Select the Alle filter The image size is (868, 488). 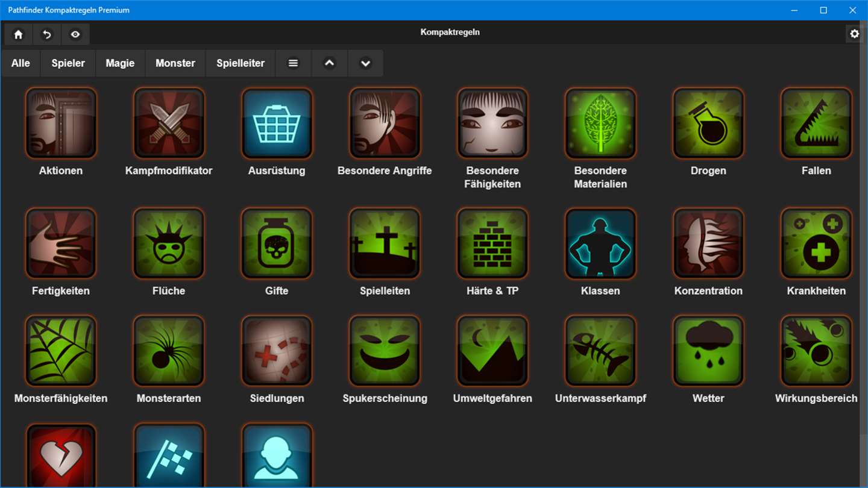pyautogui.click(x=20, y=63)
